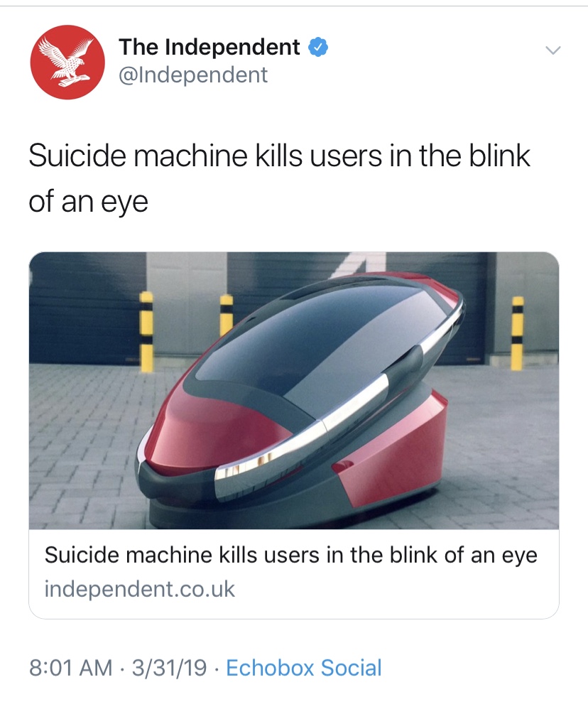Click the 3/31/19 date
This screenshot has width=588, height=702.
(169, 667)
